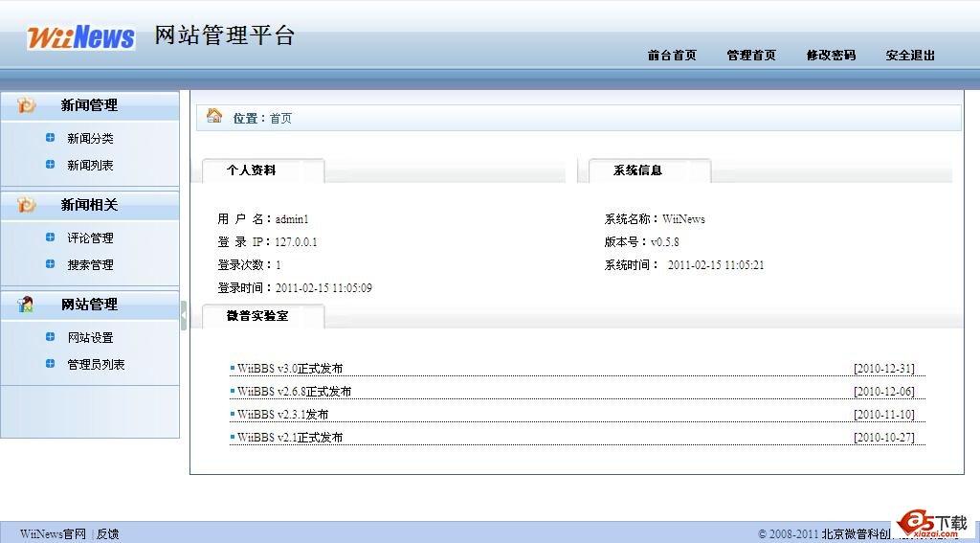Click the date [2010-12-31]
Viewport: 980px width, 543px height.
pos(883,369)
